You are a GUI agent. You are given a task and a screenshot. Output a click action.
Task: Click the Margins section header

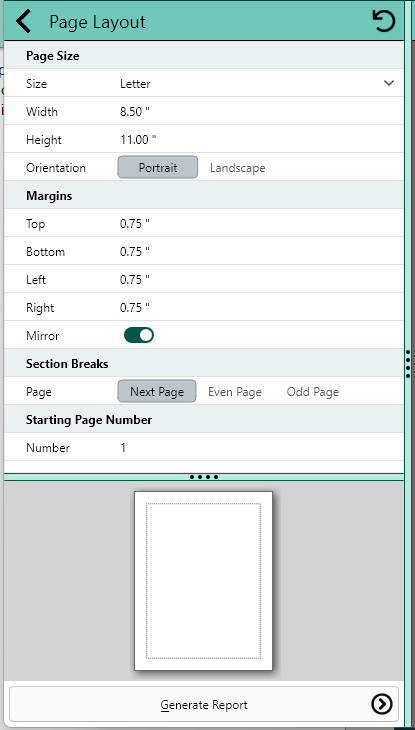pyautogui.click(x=49, y=196)
